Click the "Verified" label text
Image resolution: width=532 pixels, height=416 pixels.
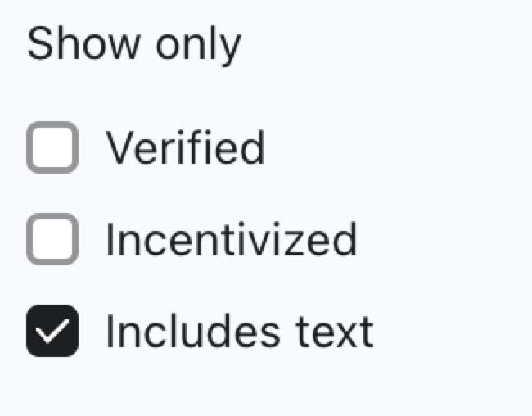pyautogui.click(x=184, y=147)
